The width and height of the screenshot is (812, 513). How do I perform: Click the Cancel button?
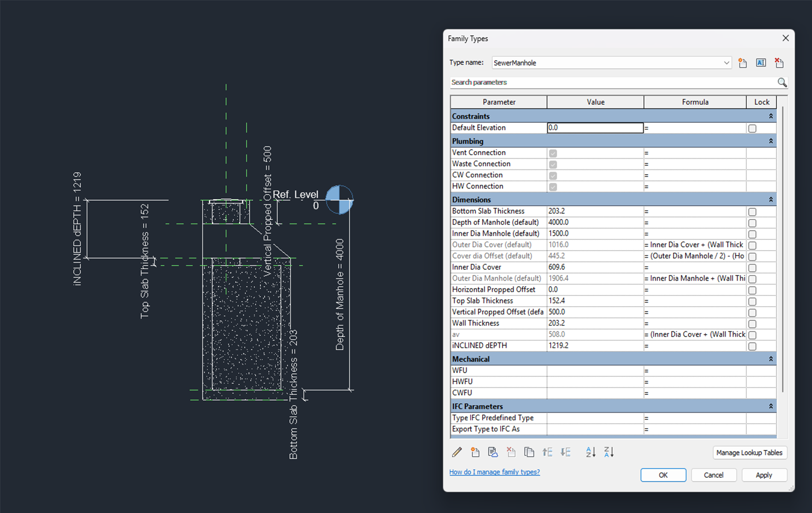[714, 475]
